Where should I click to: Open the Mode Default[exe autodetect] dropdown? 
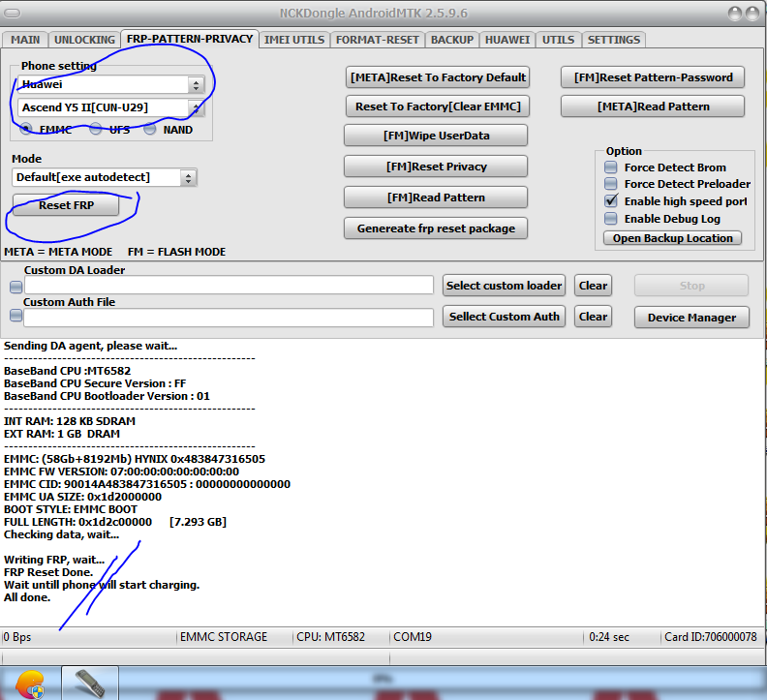[x=188, y=177]
